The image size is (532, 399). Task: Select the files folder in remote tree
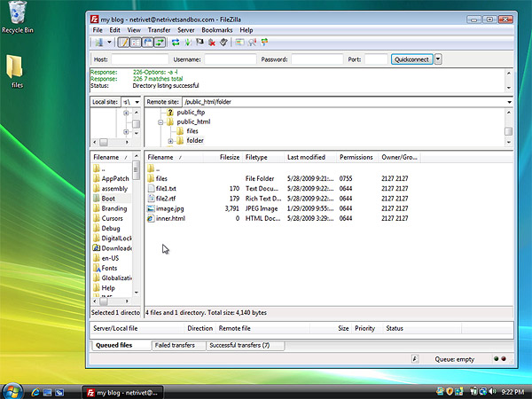[192, 131]
